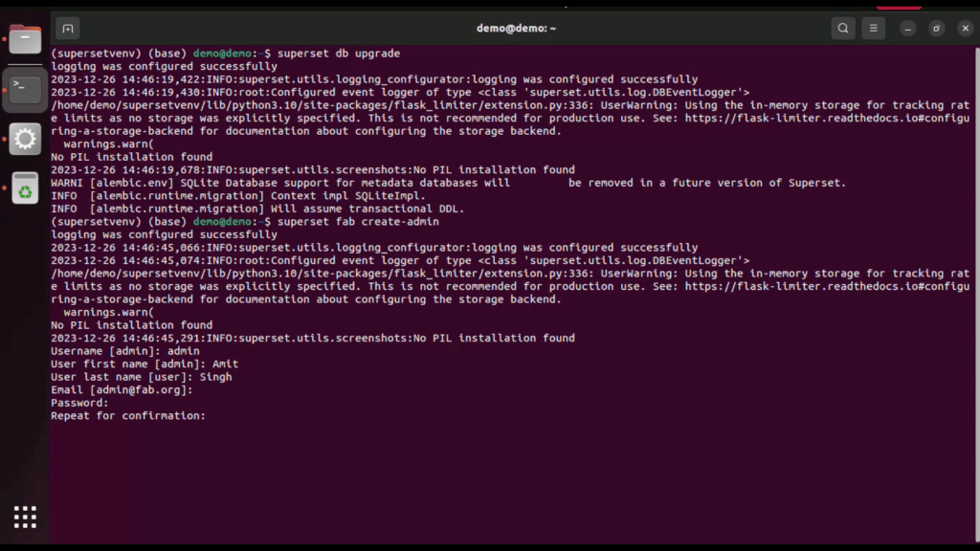This screenshot has height=551, width=980.
Task: Open Files from the dock
Action: coord(26,40)
